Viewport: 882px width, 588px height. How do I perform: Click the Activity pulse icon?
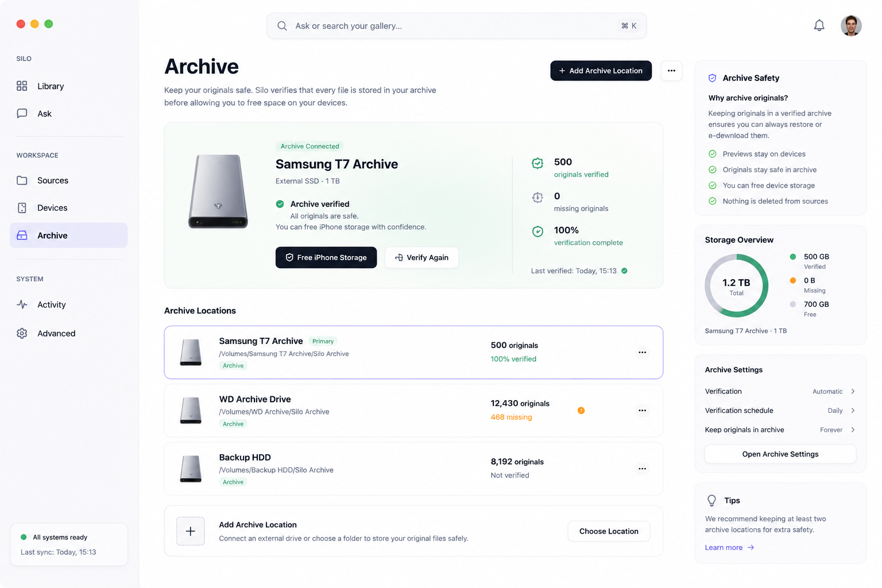tap(22, 304)
